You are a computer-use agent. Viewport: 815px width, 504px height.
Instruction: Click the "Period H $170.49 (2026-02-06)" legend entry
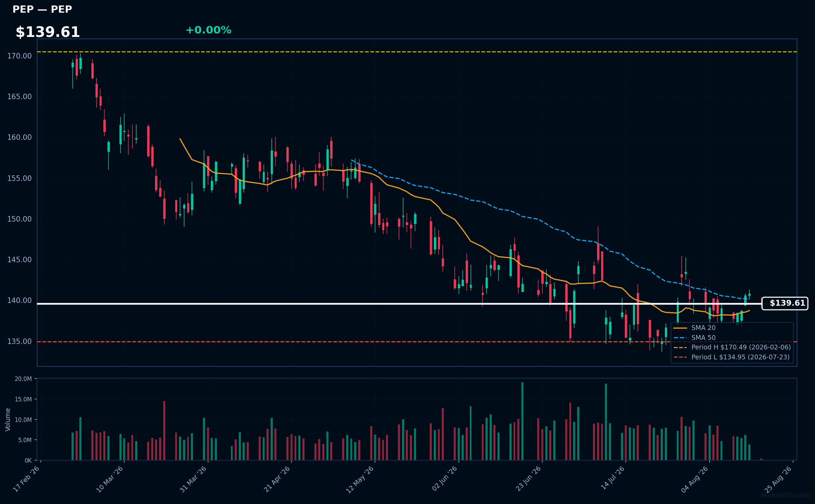732,347
